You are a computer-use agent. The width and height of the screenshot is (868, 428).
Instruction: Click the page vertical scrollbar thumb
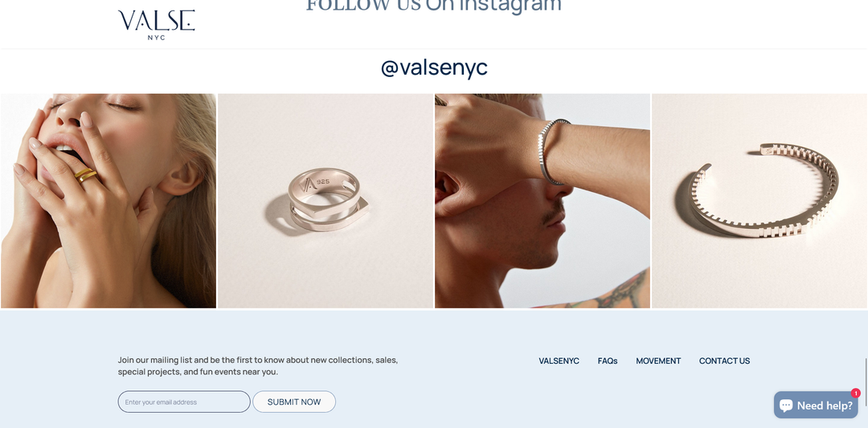[866, 381]
